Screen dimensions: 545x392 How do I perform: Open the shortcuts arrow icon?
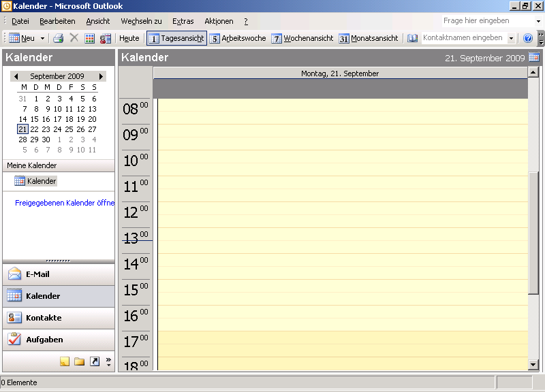point(94,361)
